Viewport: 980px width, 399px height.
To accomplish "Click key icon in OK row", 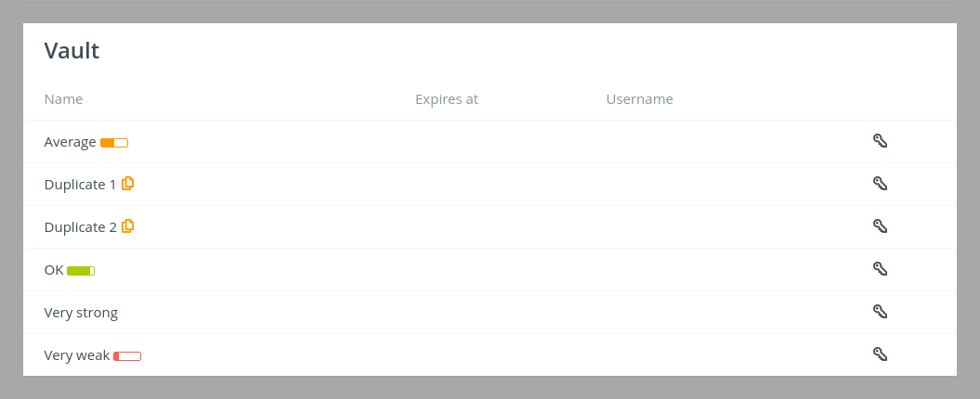I will pos(880,269).
